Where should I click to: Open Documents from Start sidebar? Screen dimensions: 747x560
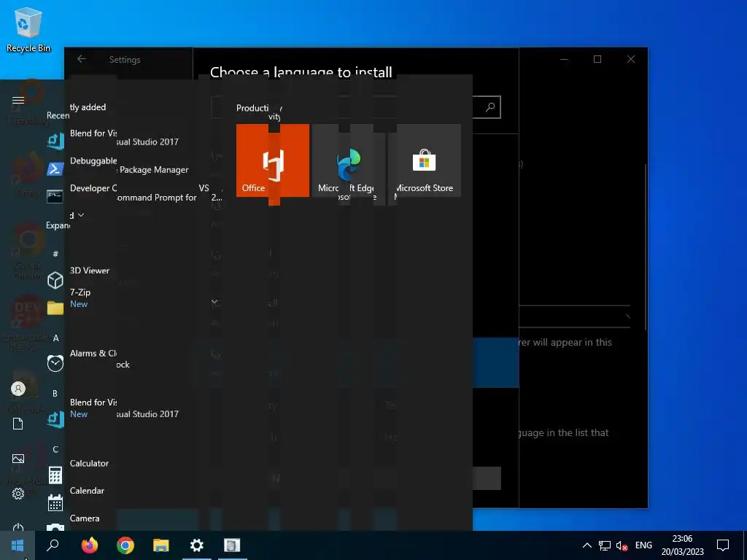tap(18, 424)
